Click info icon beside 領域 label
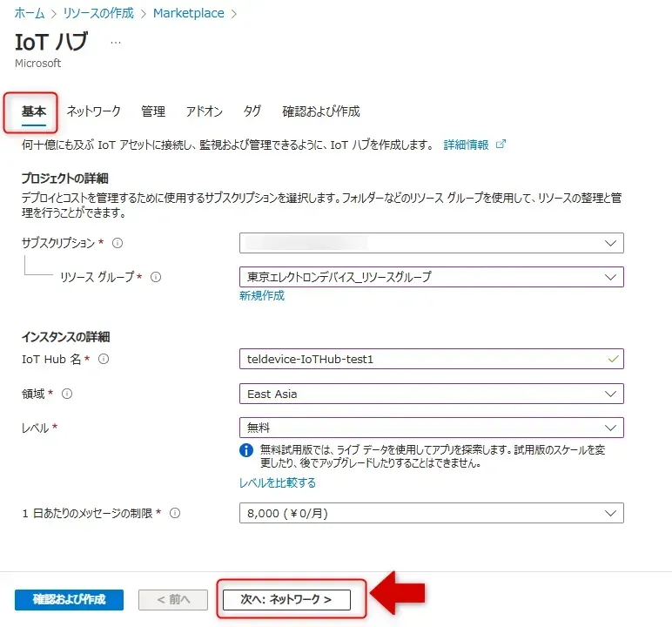Screen dimensions: 672x627 67,394
